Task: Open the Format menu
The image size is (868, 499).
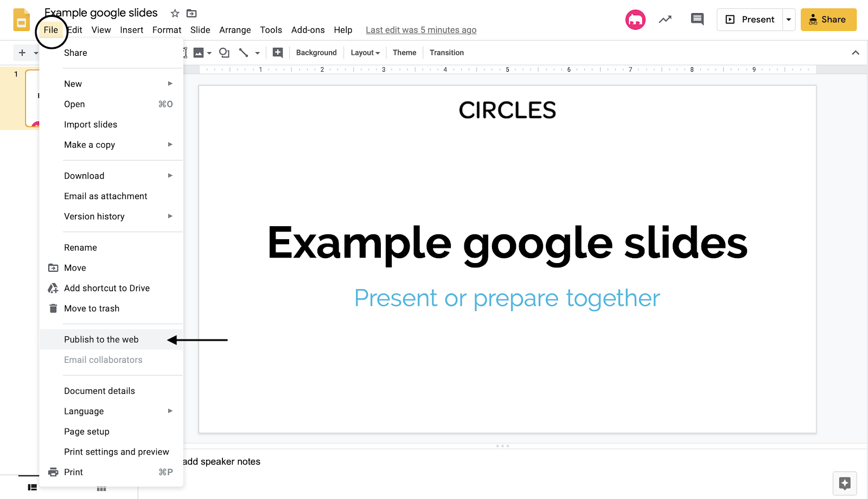Action: click(167, 30)
